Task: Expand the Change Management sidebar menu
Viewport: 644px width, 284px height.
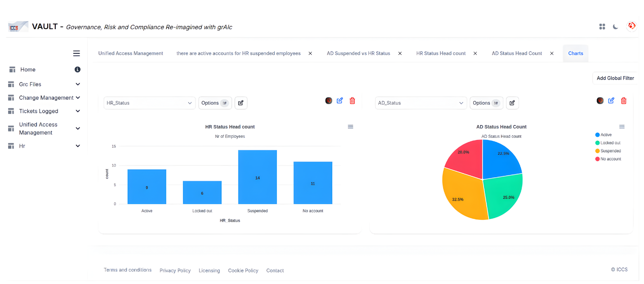Action: [78, 98]
